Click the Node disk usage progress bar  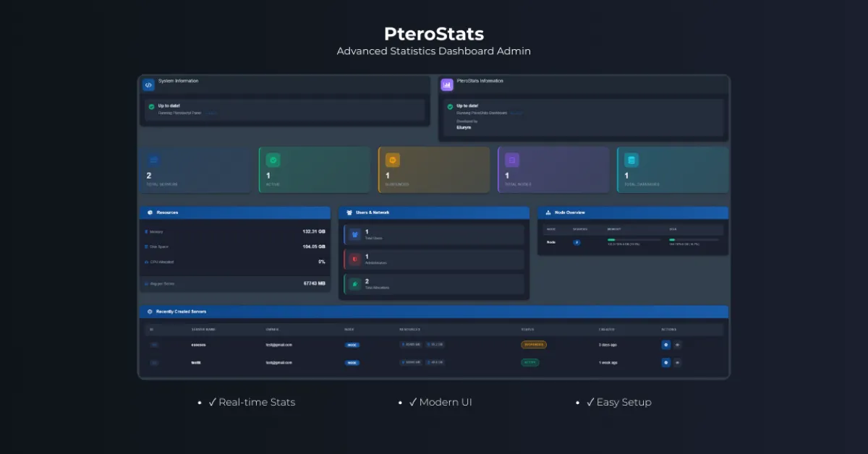(694, 239)
